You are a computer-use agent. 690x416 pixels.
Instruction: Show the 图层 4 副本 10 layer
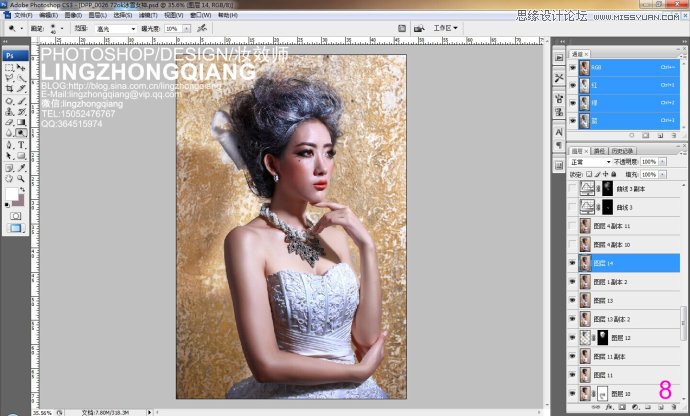573,244
